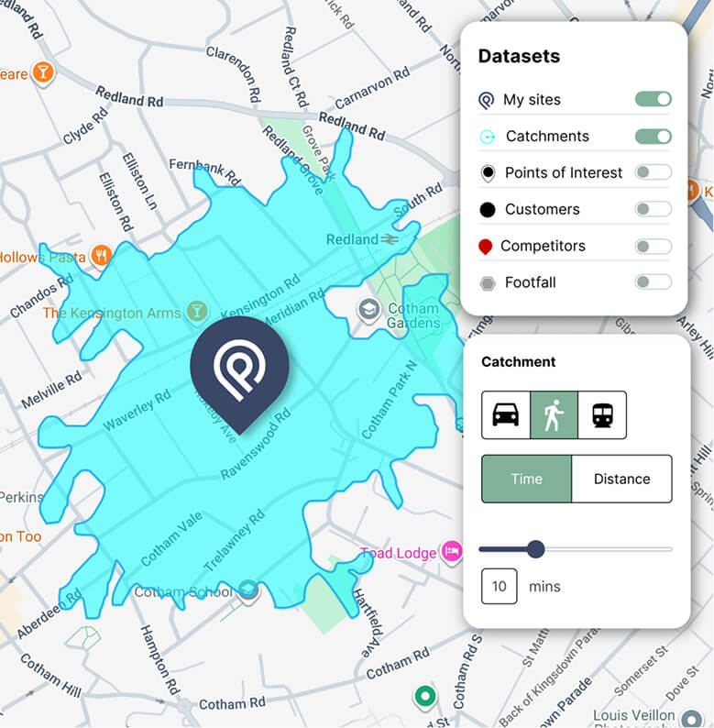Image resolution: width=714 pixels, height=728 pixels.
Task: Click the Points of Interest label
Action: [564, 172]
